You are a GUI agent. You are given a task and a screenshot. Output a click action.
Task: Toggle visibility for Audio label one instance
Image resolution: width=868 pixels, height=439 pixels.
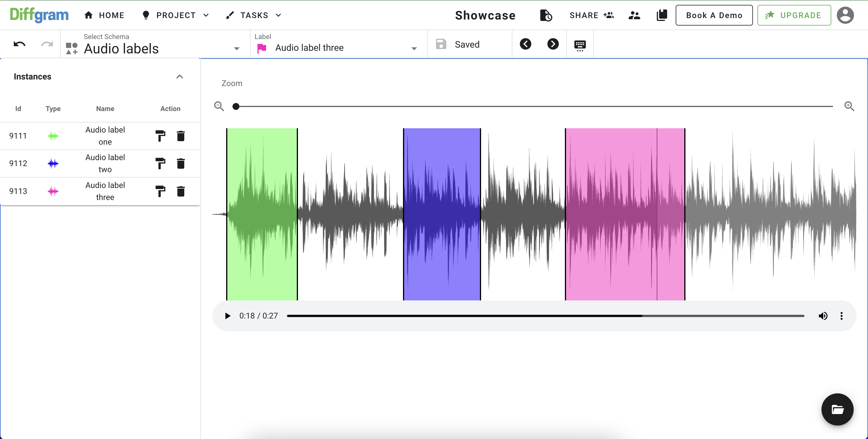[x=53, y=135]
